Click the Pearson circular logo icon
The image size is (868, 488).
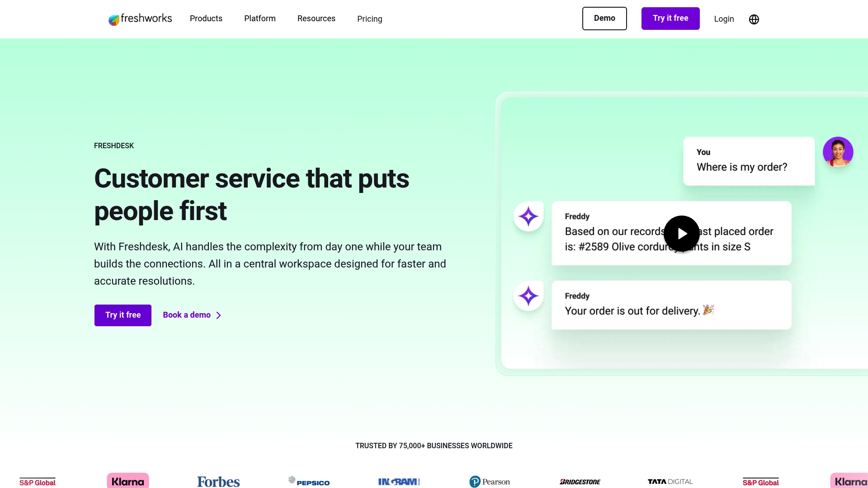(x=475, y=481)
